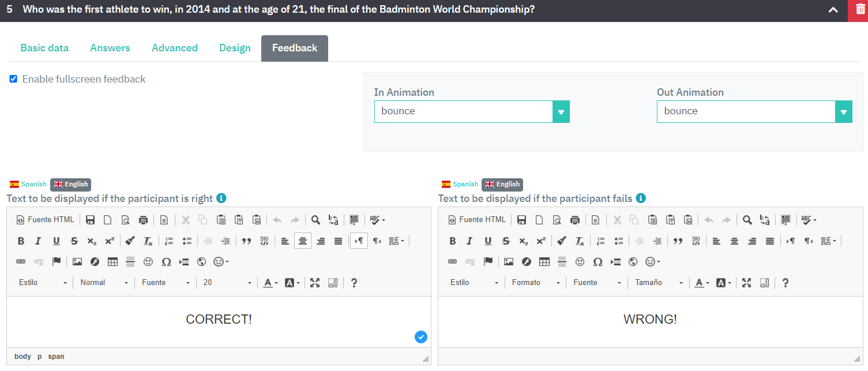Open the Out Animation dropdown
The image size is (868, 371).
[x=754, y=111]
